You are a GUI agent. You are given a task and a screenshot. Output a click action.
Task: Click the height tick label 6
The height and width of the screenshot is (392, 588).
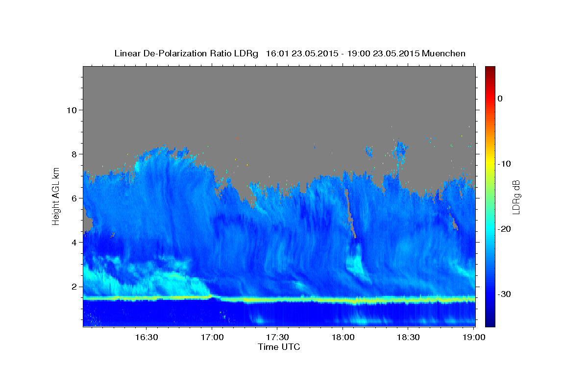[73, 198]
